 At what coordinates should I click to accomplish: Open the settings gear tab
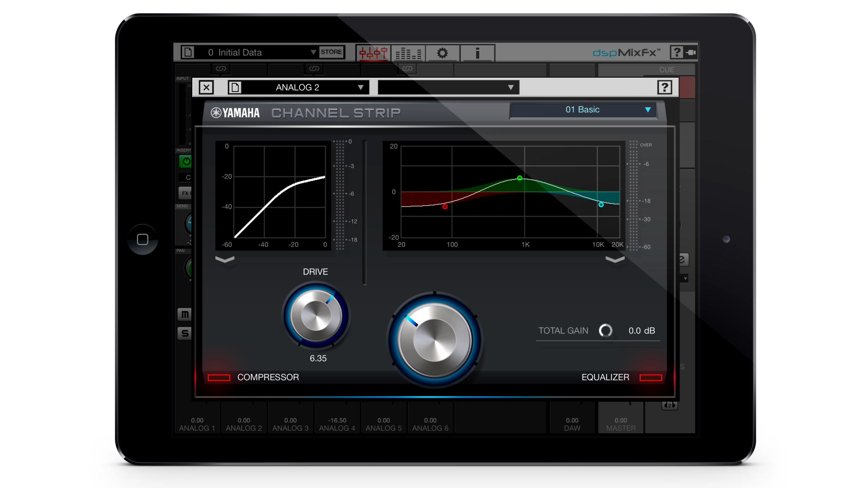tap(442, 53)
